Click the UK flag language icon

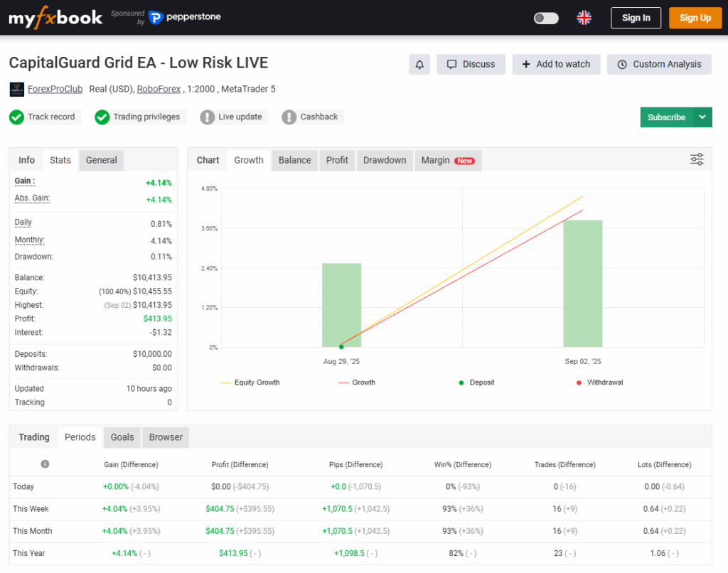click(584, 18)
